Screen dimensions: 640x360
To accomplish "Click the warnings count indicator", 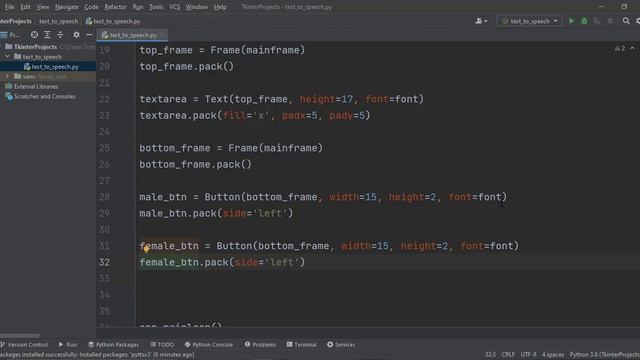I will [620, 48].
